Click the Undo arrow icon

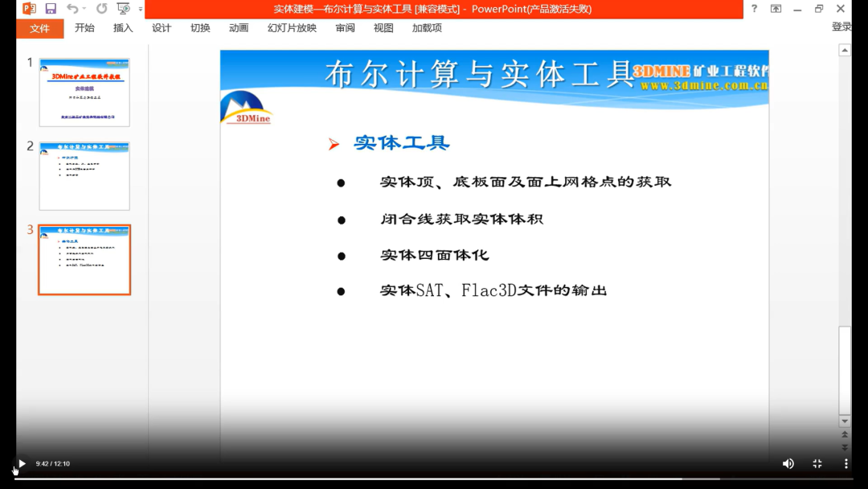[72, 8]
